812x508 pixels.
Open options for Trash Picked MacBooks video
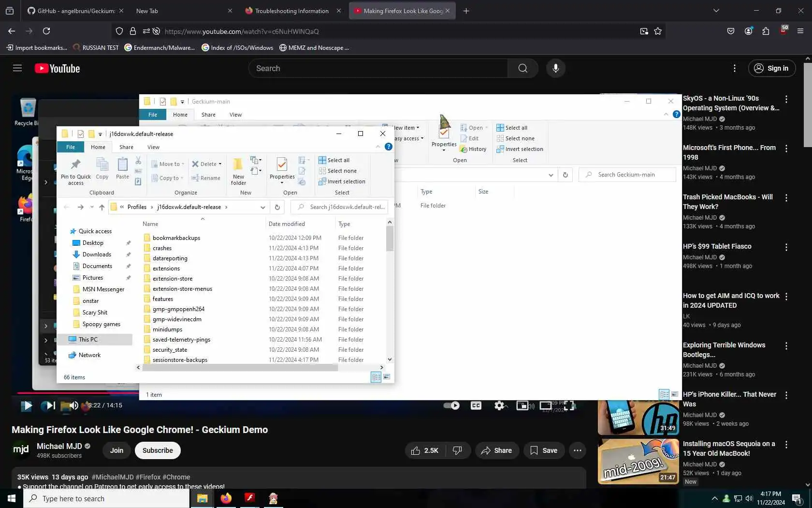786,198
